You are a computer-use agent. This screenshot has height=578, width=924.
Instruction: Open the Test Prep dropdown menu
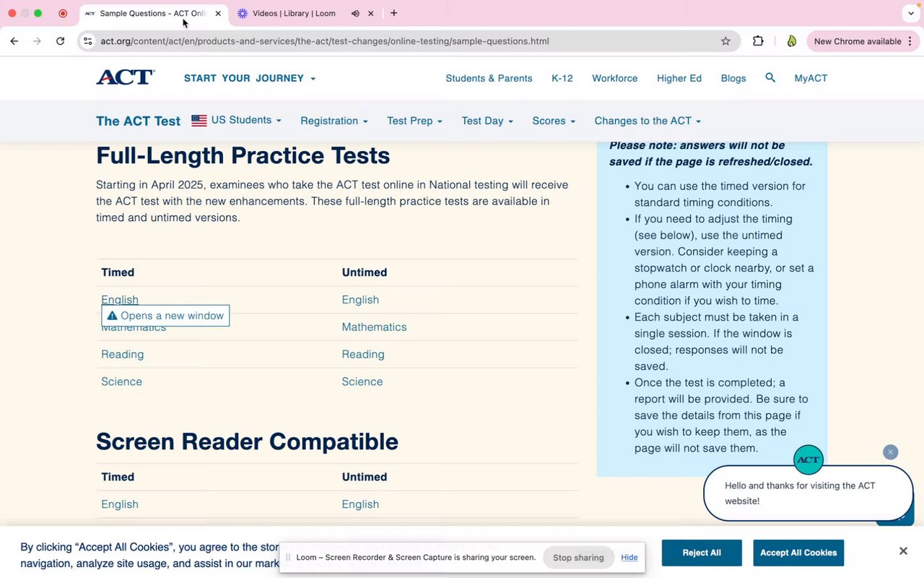click(x=414, y=121)
